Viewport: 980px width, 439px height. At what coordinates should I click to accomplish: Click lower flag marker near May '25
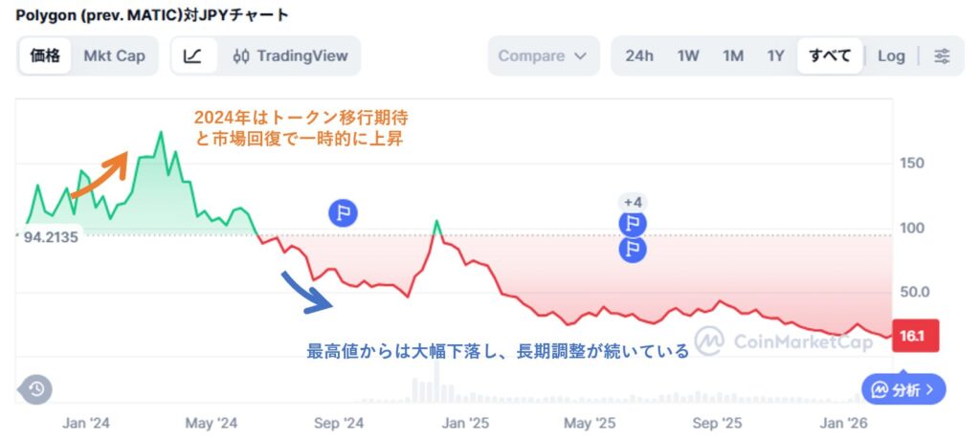click(x=633, y=250)
